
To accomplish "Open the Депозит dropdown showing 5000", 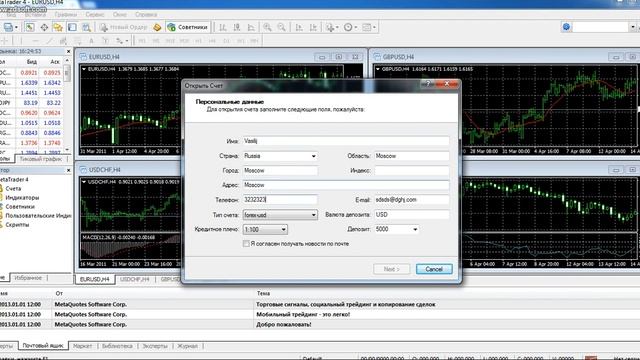I will (397, 229).
